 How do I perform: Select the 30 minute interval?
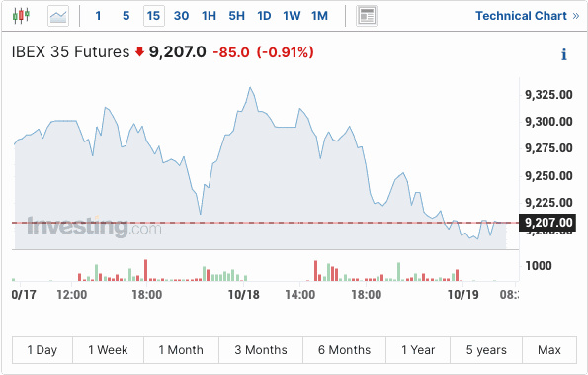pyautogui.click(x=181, y=16)
